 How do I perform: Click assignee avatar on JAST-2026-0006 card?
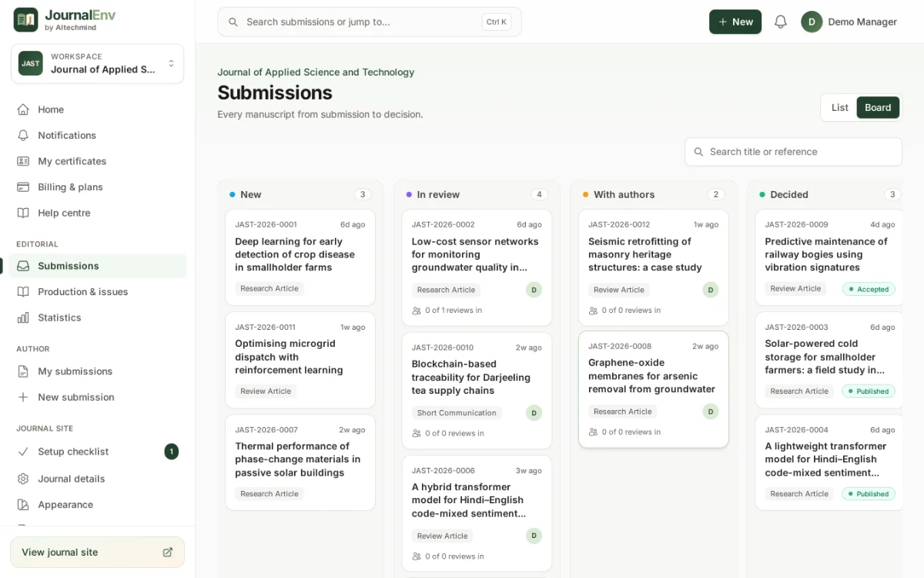tap(534, 536)
